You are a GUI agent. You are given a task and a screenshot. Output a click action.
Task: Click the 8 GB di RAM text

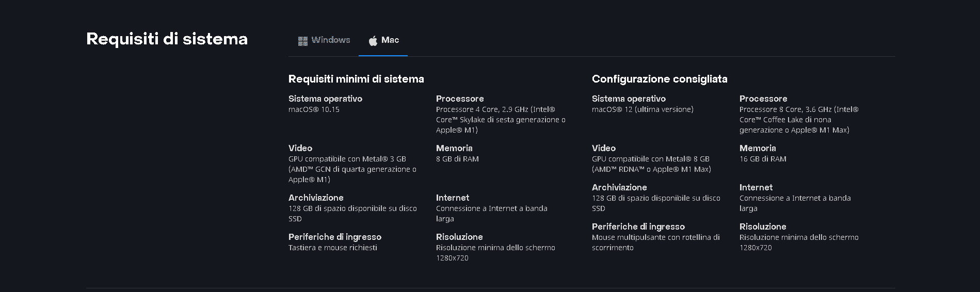[x=457, y=159]
